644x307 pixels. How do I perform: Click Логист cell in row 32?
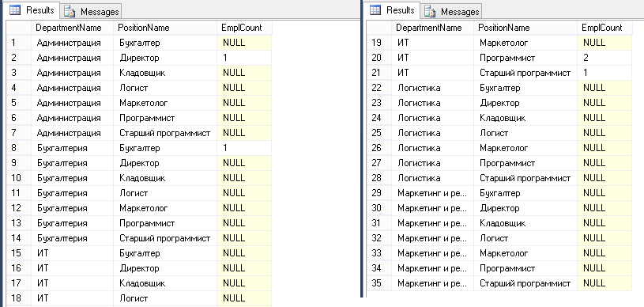(525, 238)
